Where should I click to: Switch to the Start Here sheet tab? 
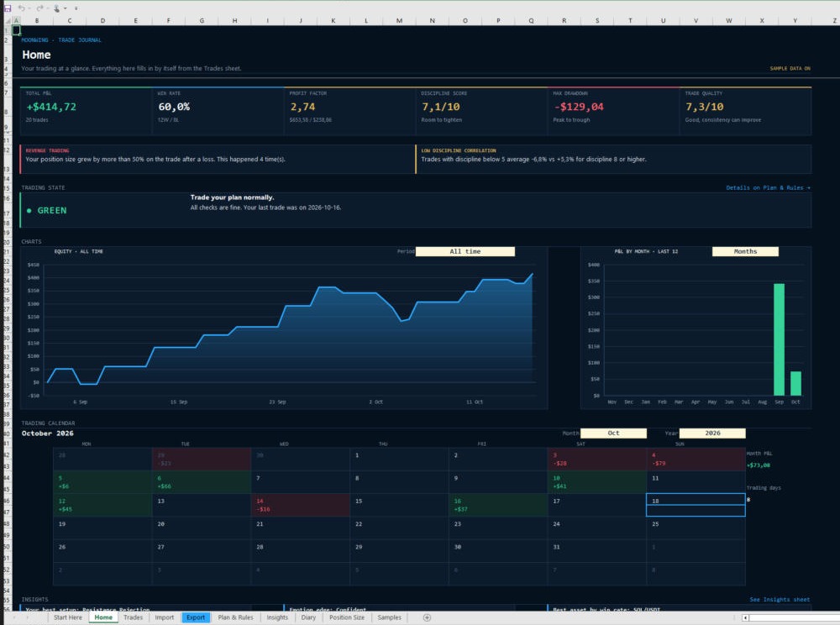click(x=68, y=617)
